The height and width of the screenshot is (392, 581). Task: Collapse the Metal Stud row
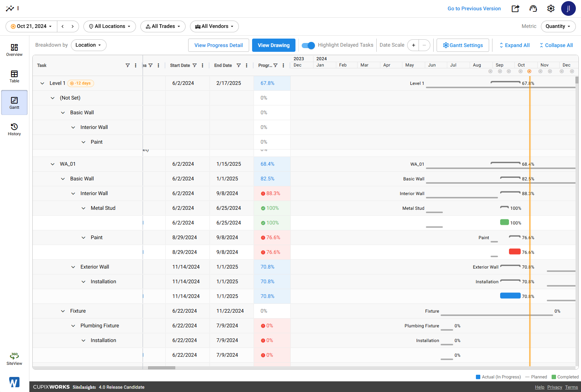point(83,208)
